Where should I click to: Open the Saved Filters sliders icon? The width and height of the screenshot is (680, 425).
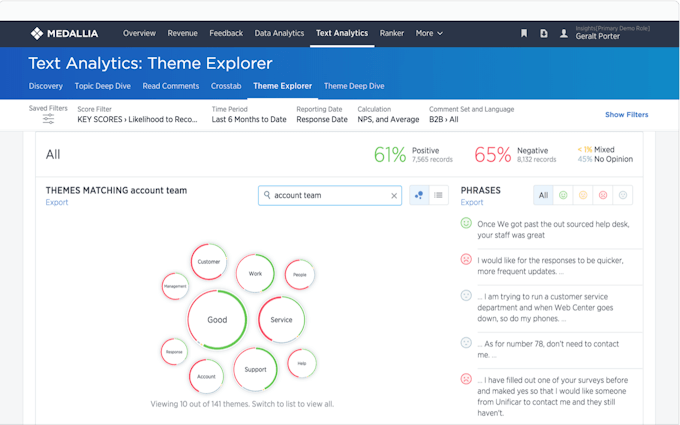48,119
